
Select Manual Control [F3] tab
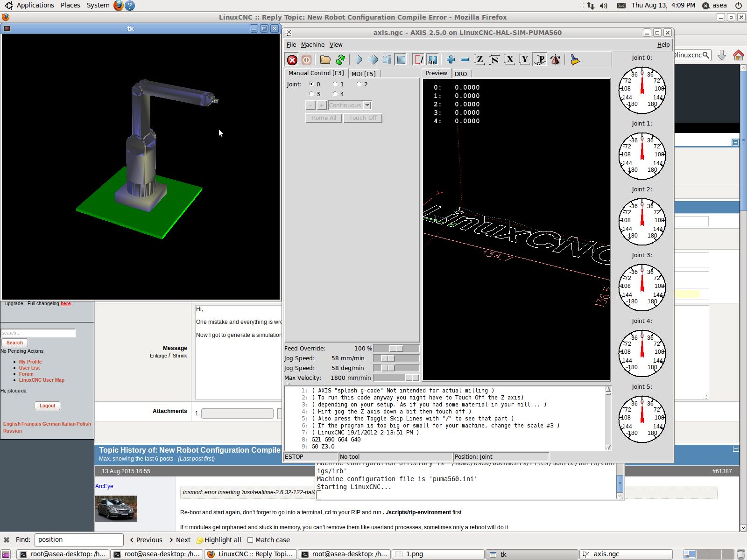pyautogui.click(x=316, y=73)
